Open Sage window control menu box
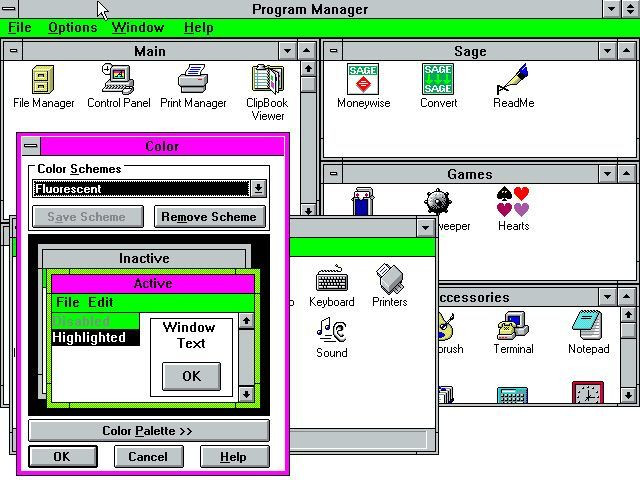 tap(333, 51)
